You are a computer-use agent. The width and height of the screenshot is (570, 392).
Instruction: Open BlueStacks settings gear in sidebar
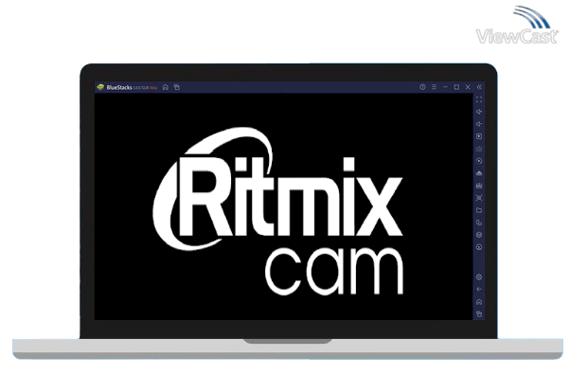pos(479,277)
